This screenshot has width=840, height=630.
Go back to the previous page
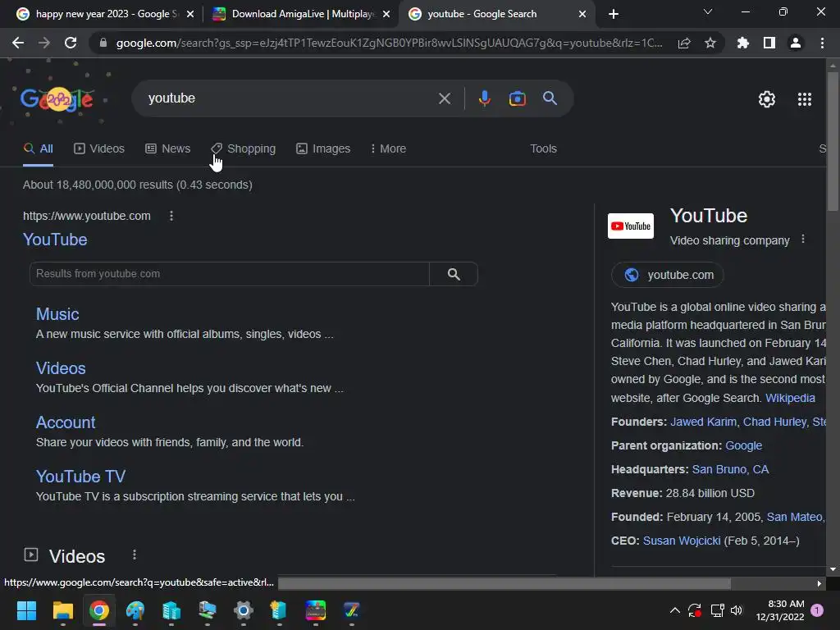coord(18,43)
